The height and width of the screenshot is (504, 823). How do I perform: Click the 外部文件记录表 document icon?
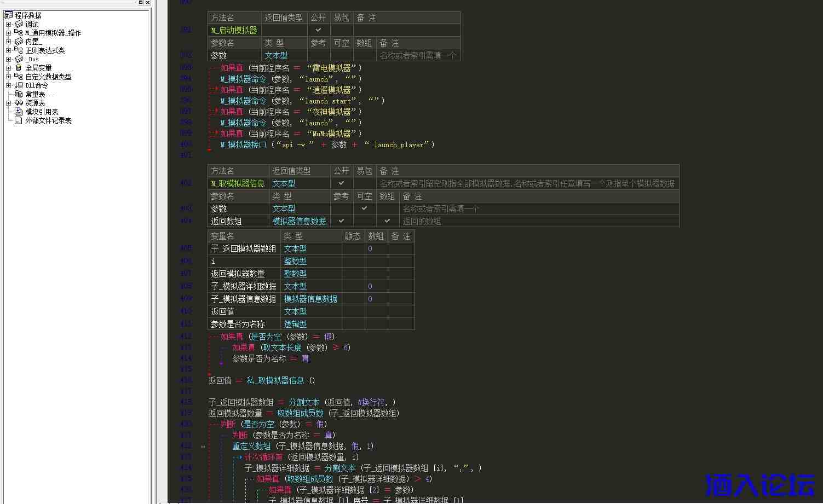[19, 120]
